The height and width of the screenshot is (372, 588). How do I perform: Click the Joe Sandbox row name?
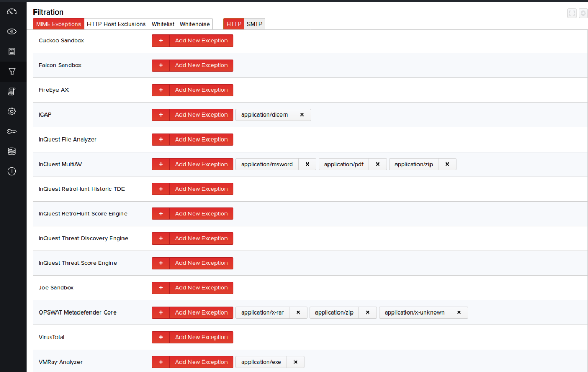pyautogui.click(x=56, y=288)
